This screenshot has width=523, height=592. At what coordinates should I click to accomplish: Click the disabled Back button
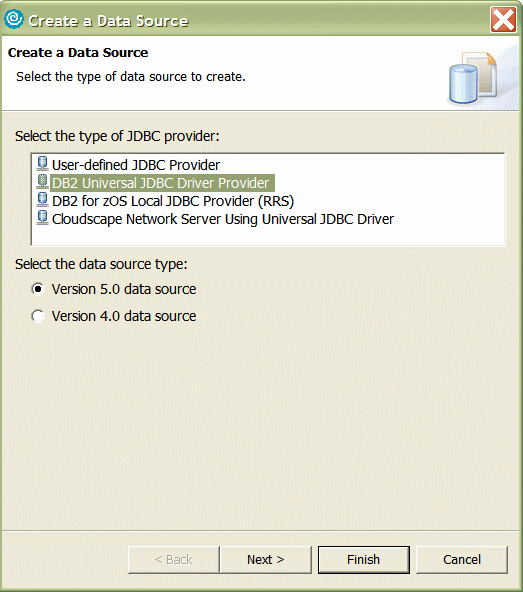point(174,560)
